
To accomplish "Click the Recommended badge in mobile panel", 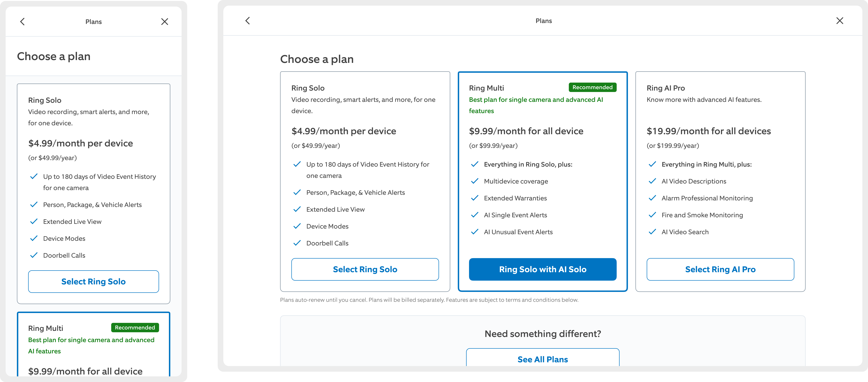I will pos(135,328).
